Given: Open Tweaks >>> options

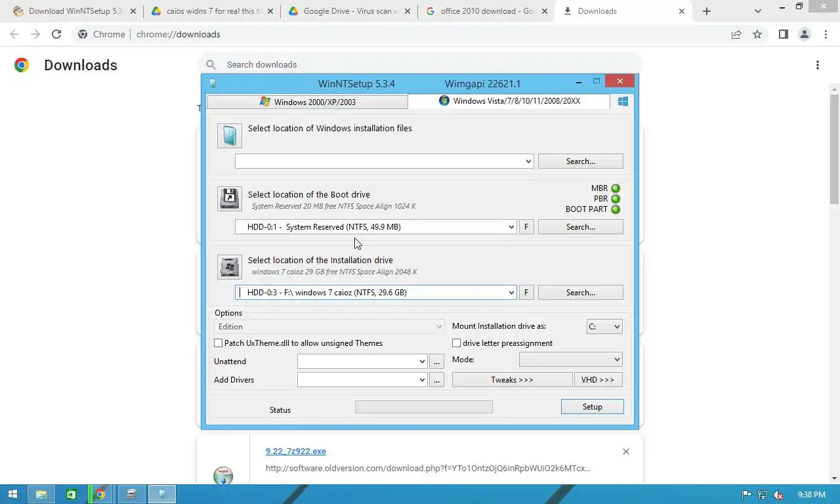Looking at the screenshot, I should point(513,380).
